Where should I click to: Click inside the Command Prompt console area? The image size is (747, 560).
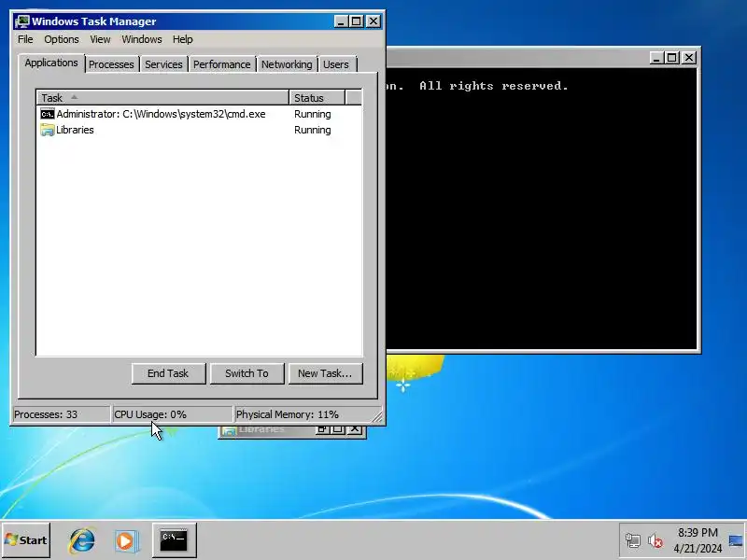coord(542,209)
